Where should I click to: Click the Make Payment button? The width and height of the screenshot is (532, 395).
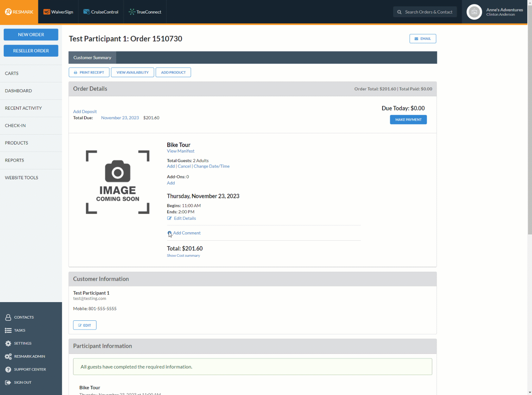tap(408, 120)
